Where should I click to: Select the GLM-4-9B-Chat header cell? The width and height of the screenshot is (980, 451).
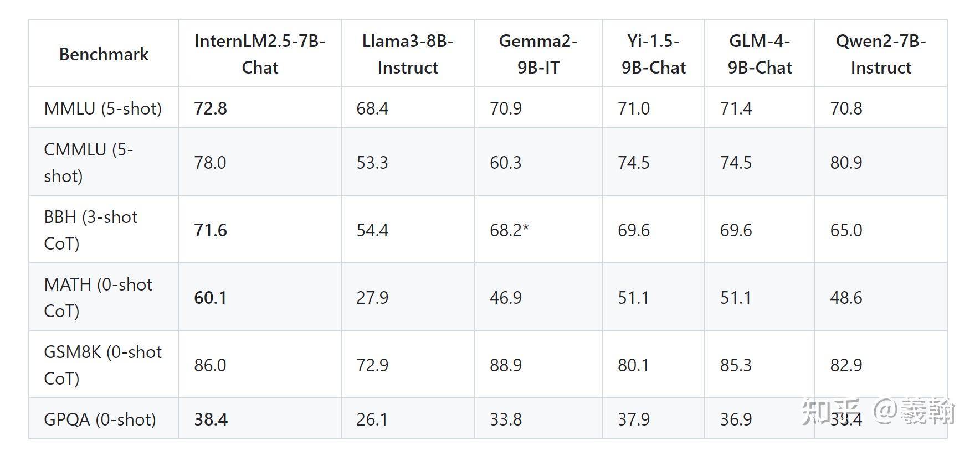(760, 54)
